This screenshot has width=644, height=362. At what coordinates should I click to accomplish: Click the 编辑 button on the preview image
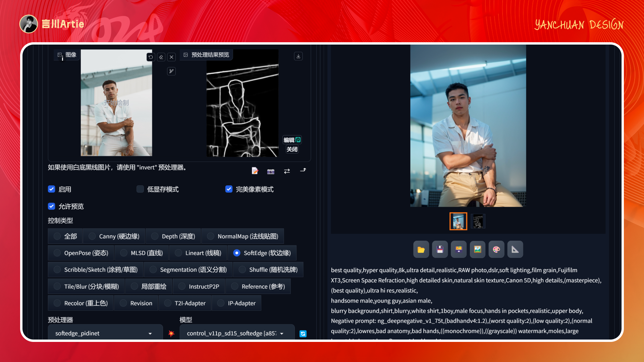tap(291, 140)
